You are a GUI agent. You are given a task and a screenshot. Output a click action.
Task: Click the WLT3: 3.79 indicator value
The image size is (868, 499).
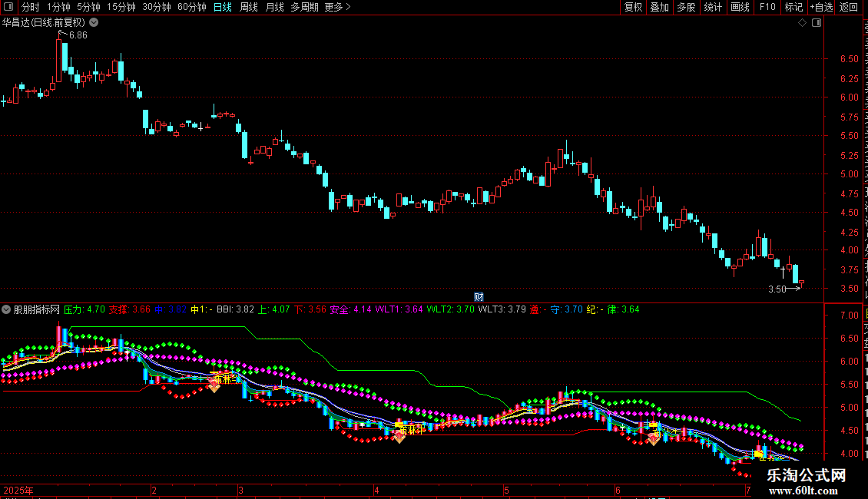[x=502, y=310]
